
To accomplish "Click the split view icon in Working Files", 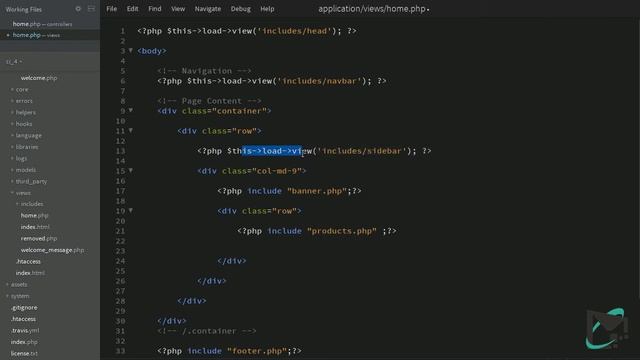I will [91, 9].
